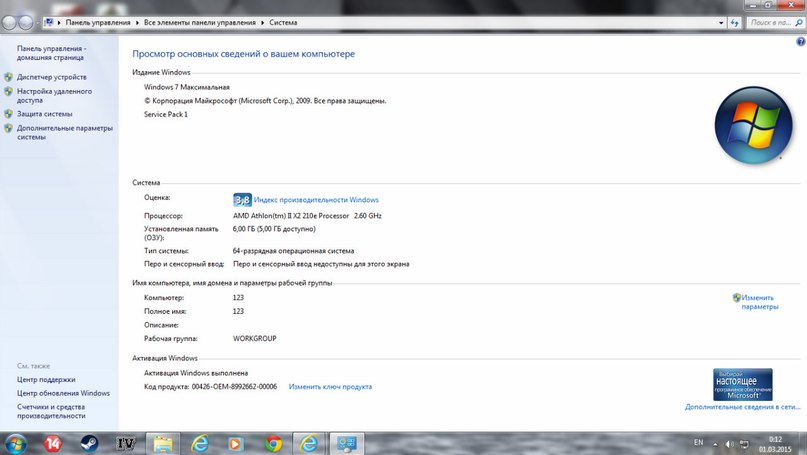Image resolution: width=807 pixels, height=455 pixels.
Task: Select the Control Panel taskbar button
Action: coord(346,444)
